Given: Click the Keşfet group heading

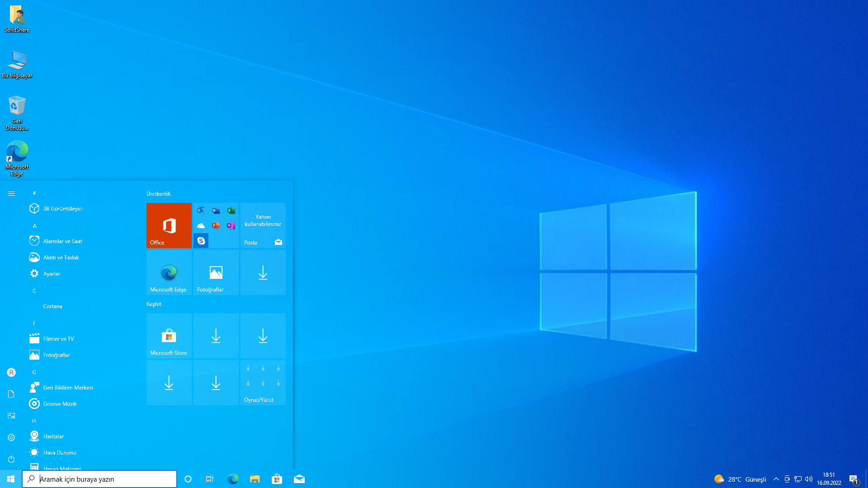Looking at the screenshot, I should 154,304.
